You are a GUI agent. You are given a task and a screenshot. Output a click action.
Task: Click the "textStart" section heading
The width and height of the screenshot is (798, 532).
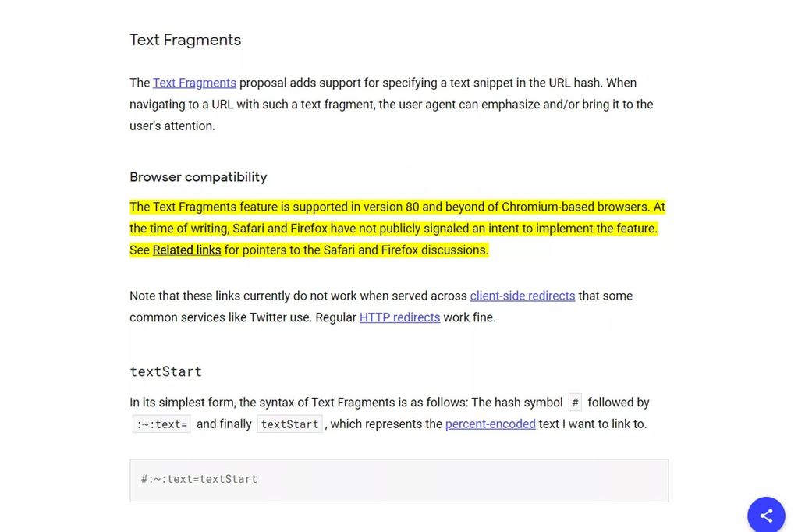click(165, 371)
